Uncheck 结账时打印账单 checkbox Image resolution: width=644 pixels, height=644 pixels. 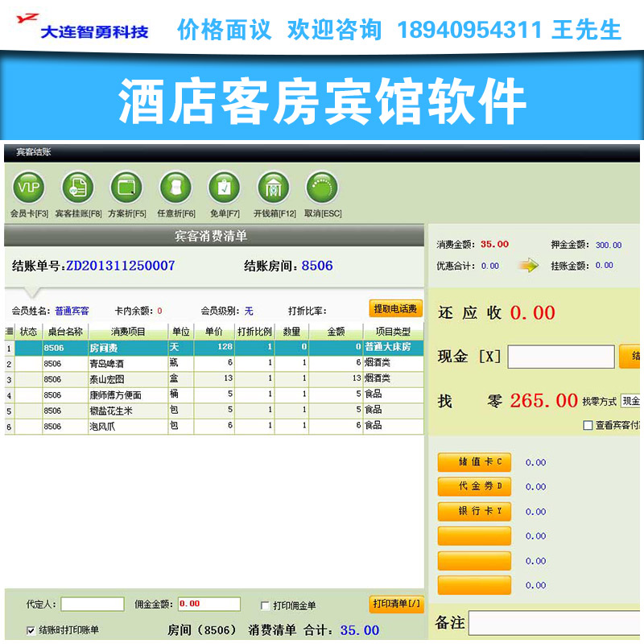coord(31,630)
